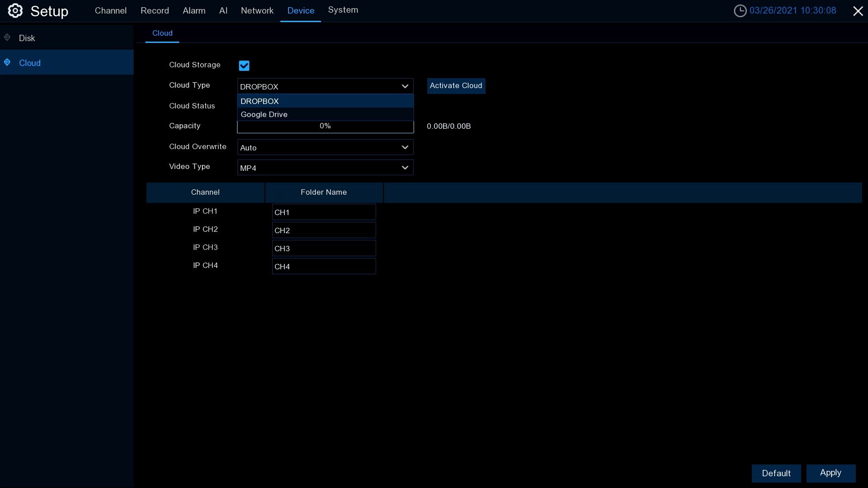The height and width of the screenshot is (488, 868).
Task: Reset settings with the Default button
Action: point(776,473)
